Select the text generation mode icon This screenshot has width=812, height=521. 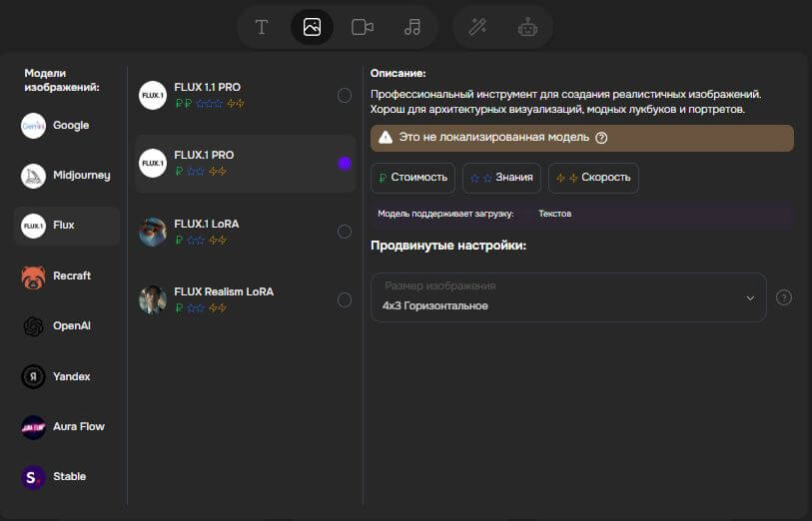click(x=262, y=27)
